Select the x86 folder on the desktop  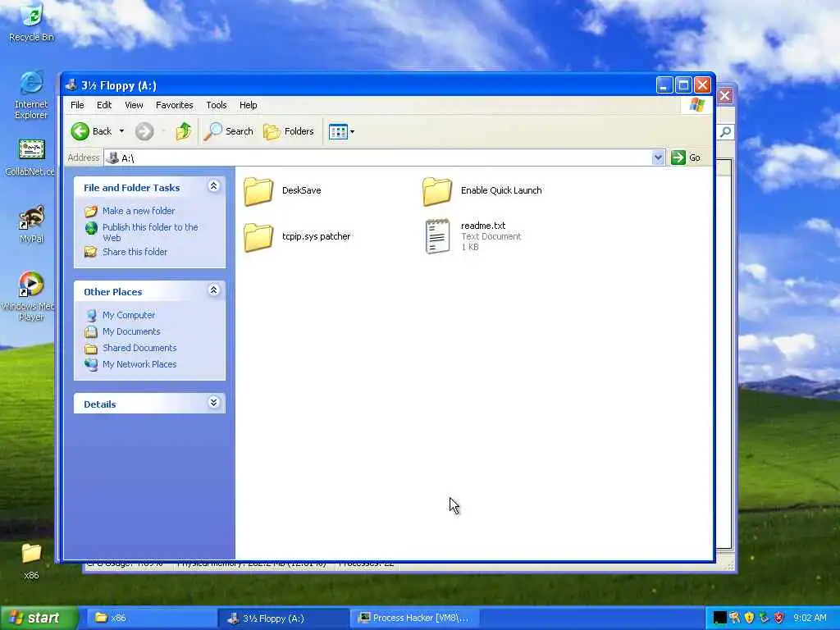[x=31, y=561]
